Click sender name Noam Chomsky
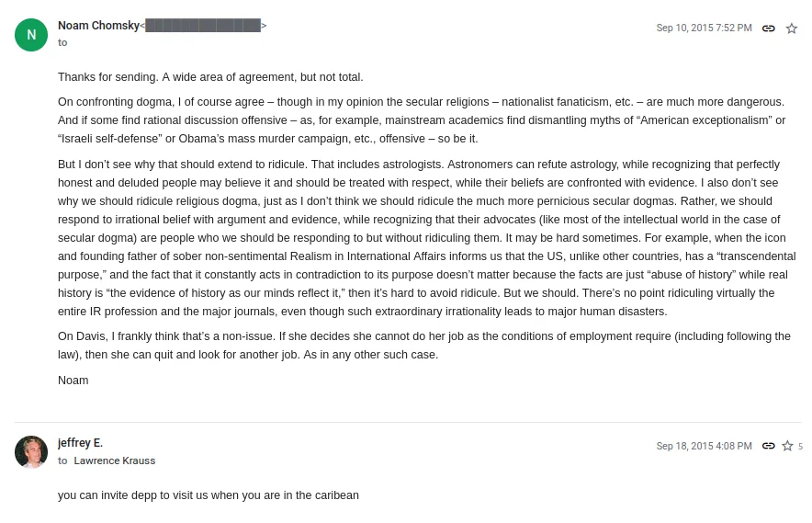812x523 pixels. [98, 26]
